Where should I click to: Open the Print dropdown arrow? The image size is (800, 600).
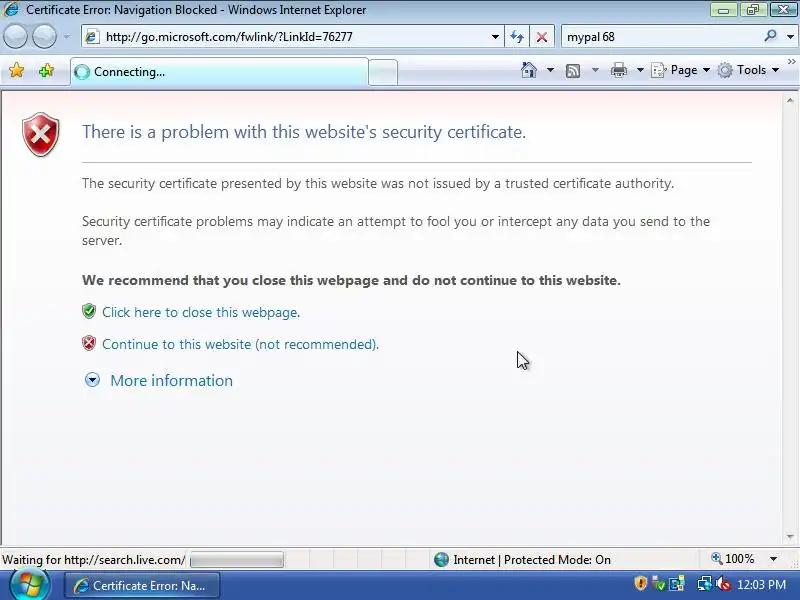click(640, 70)
